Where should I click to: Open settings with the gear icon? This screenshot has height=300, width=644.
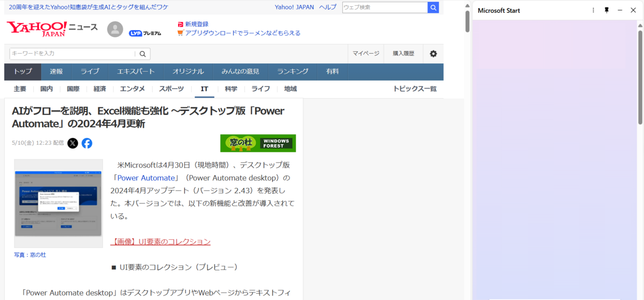click(x=433, y=54)
